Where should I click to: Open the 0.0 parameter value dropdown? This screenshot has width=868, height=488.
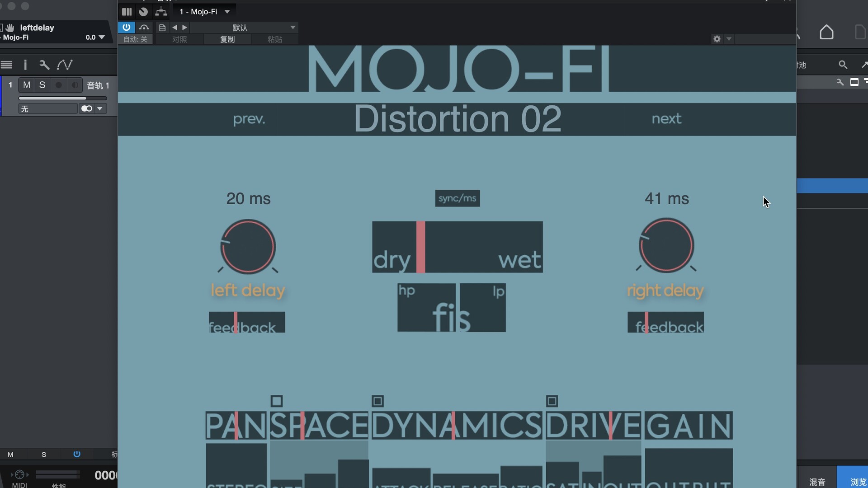point(95,38)
